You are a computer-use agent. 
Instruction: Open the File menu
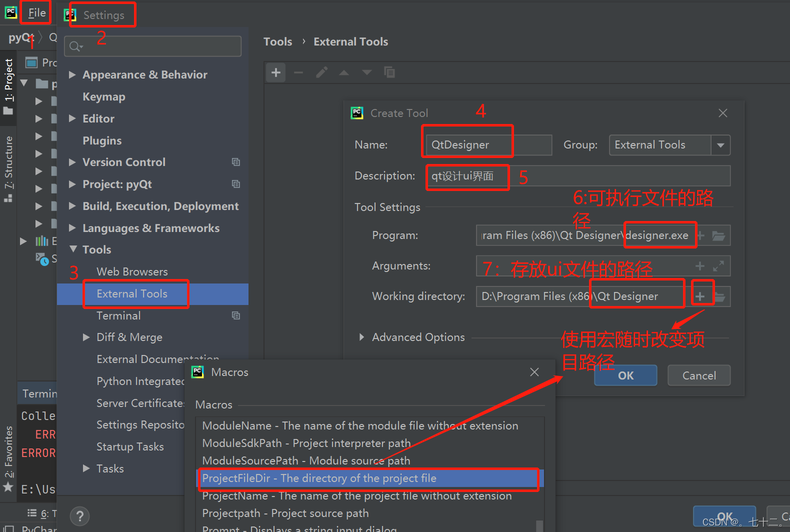(x=36, y=13)
